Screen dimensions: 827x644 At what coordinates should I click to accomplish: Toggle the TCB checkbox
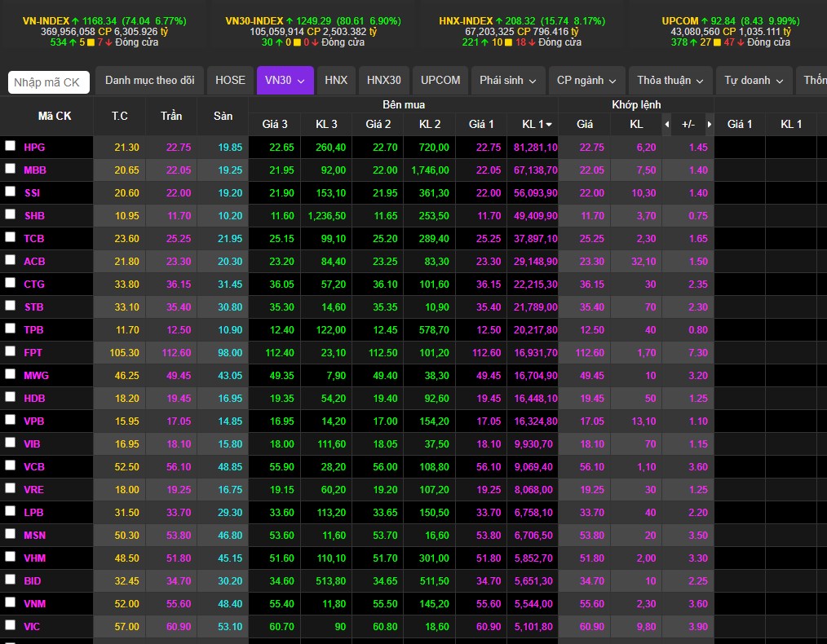10,237
